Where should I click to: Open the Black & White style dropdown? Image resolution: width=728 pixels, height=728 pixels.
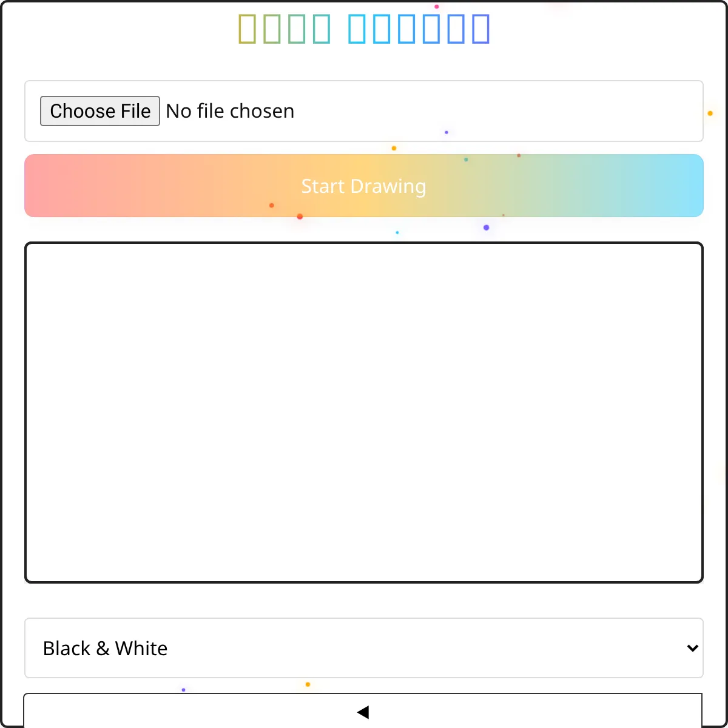(364, 648)
